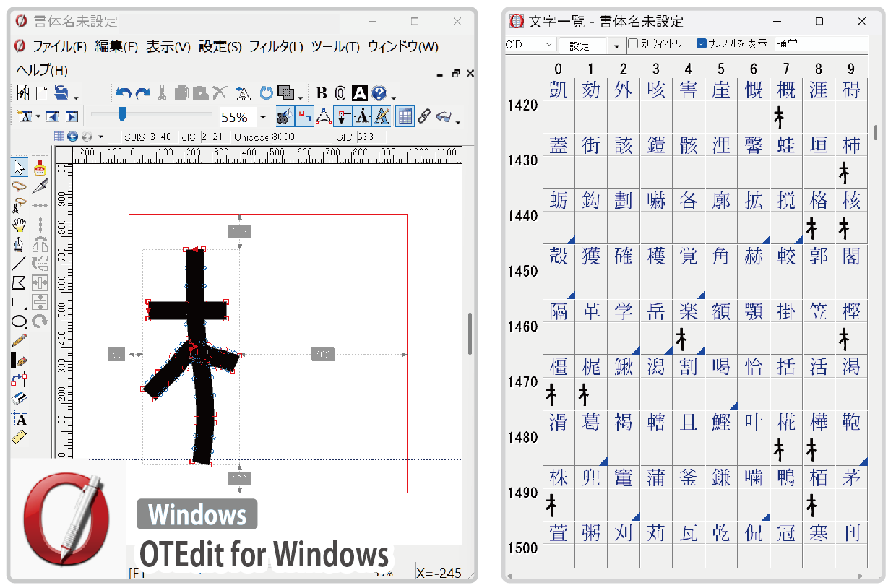
Task: Click the 設定 button in character list
Action: point(583,45)
